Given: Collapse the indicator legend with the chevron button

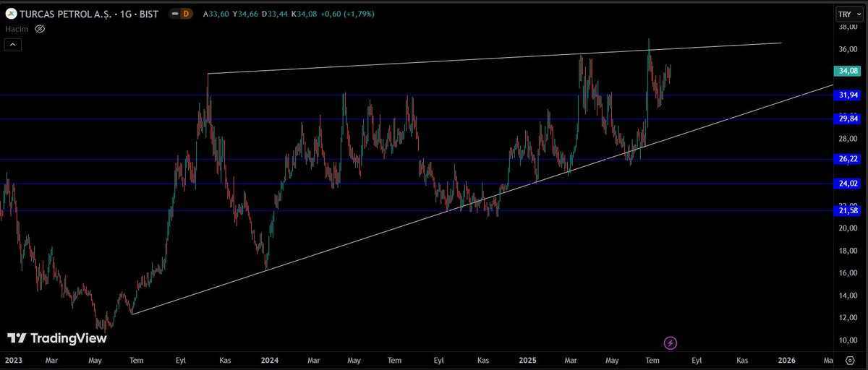Looking at the screenshot, I should tap(13, 45).
